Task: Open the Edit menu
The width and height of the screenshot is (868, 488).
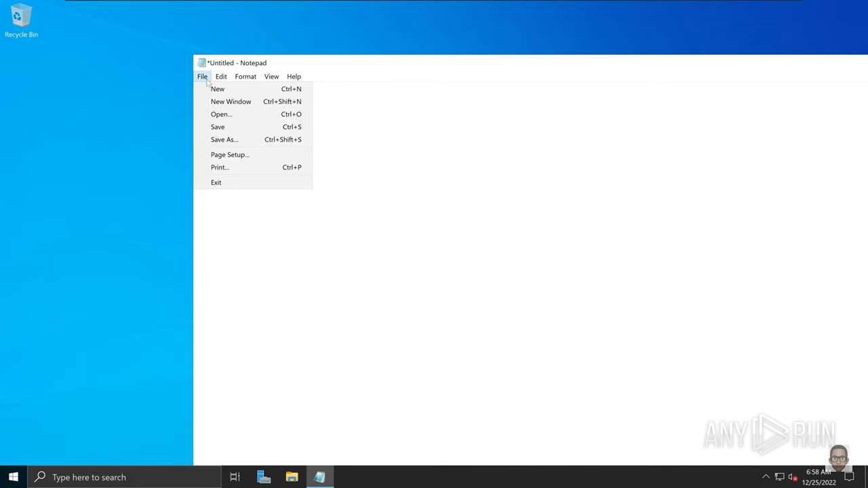Action: [x=221, y=77]
